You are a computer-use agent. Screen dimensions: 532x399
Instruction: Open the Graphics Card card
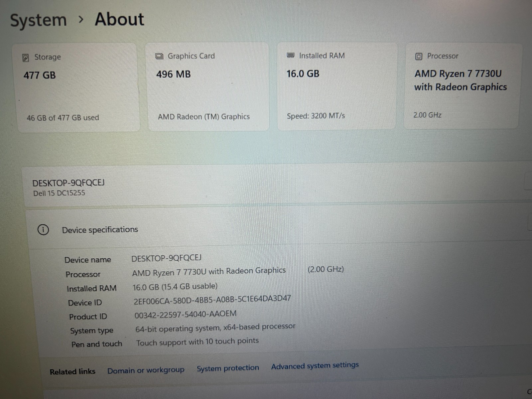point(207,86)
